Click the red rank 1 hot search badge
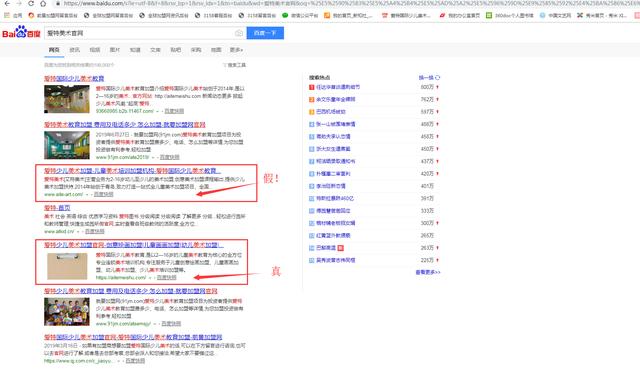The width and height of the screenshot is (640, 370). coord(311,87)
